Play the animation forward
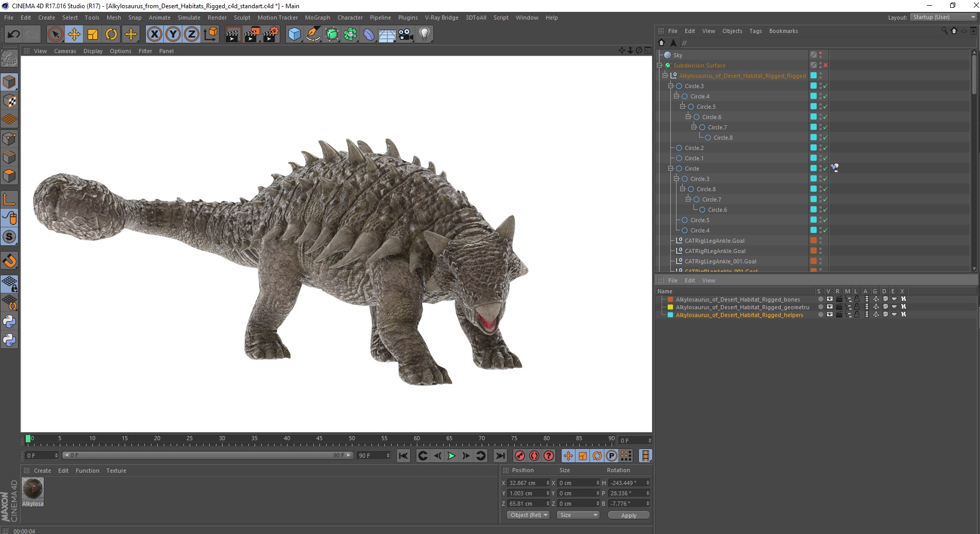This screenshot has width=980, height=534. 451,456
